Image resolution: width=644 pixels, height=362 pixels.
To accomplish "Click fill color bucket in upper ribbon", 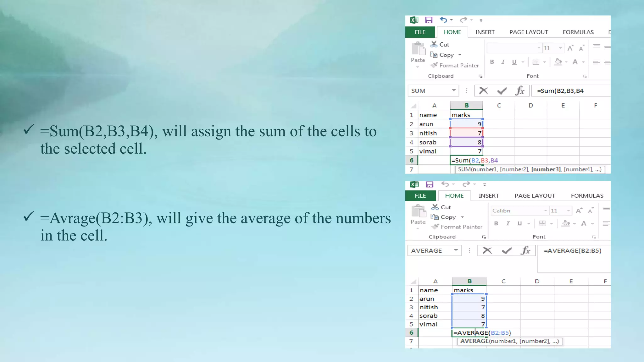I will [558, 62].
